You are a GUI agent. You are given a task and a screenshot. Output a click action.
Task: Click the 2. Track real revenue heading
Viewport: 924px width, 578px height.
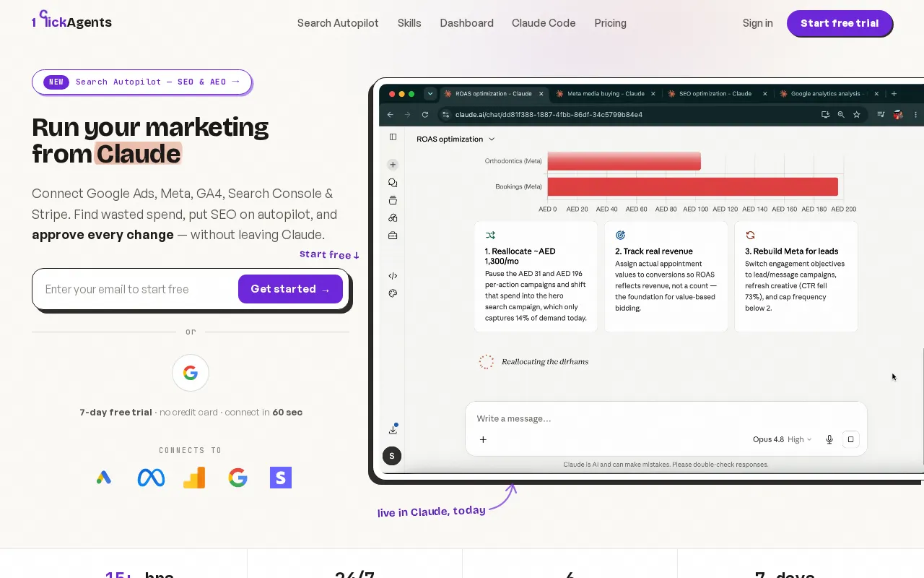click(x=654, y=251)
